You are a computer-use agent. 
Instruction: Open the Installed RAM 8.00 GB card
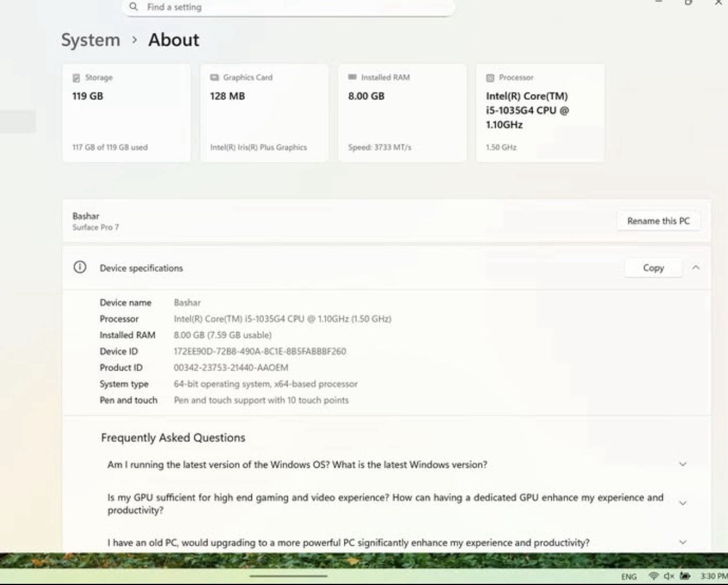click(x=402, y=113)
